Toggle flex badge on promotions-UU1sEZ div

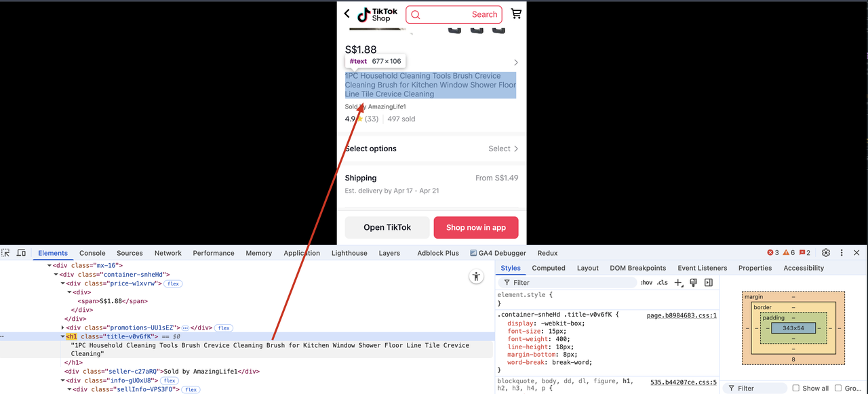pos(224,328)
